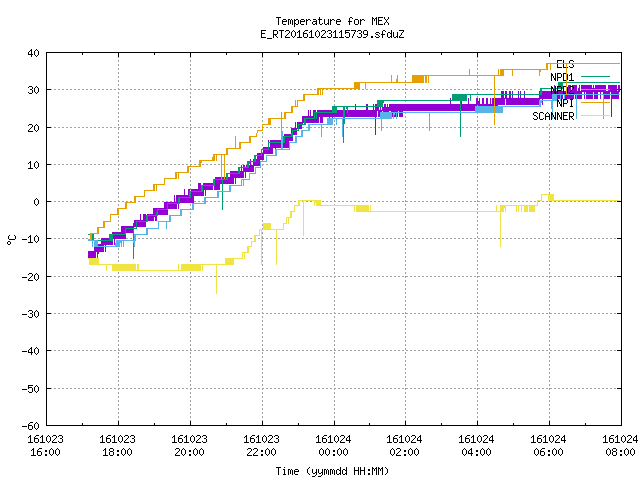Click the y-axis label 10
Viewport: 640px width, 480px height.
click(x=33, y=165)
